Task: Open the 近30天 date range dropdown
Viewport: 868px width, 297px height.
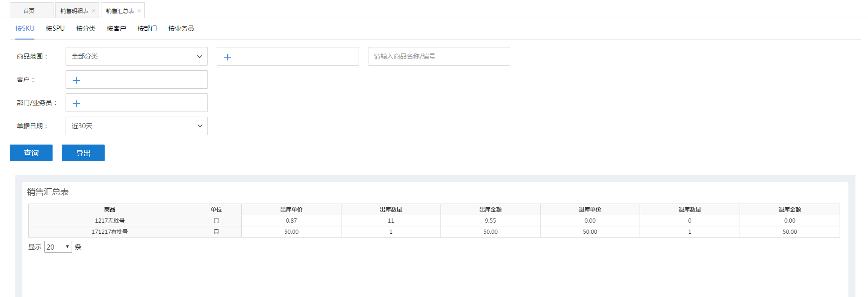Action: click(137, 126)
